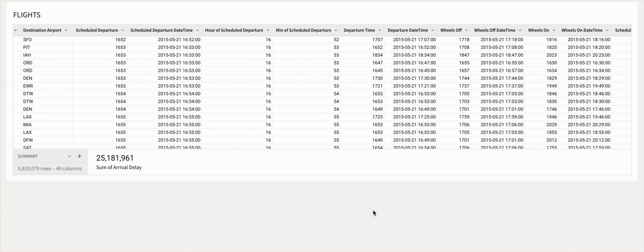Open Hour of Scheduled Departure column menu
The image size is (644, 252).
[268, 31]
